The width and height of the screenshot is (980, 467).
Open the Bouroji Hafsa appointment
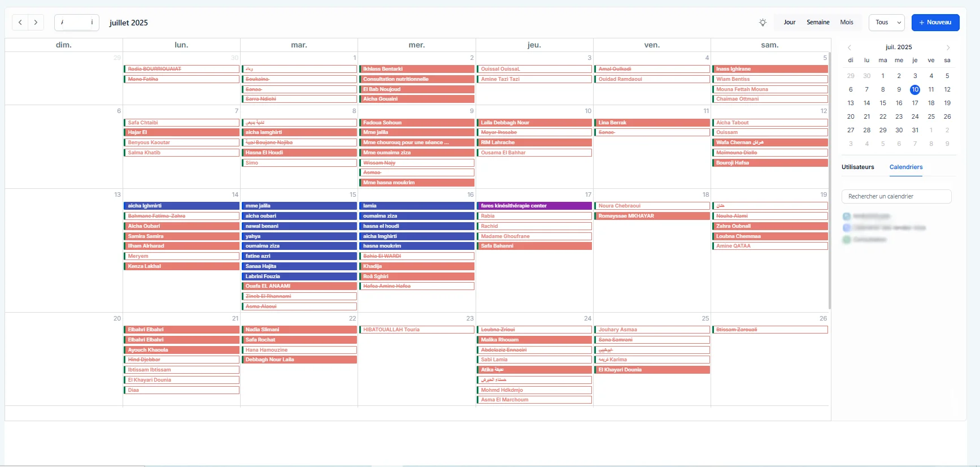[770, 163]
